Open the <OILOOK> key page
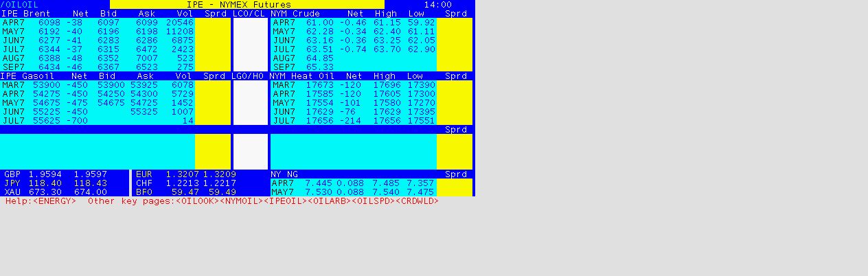868x276 pixels. [198, 201]
